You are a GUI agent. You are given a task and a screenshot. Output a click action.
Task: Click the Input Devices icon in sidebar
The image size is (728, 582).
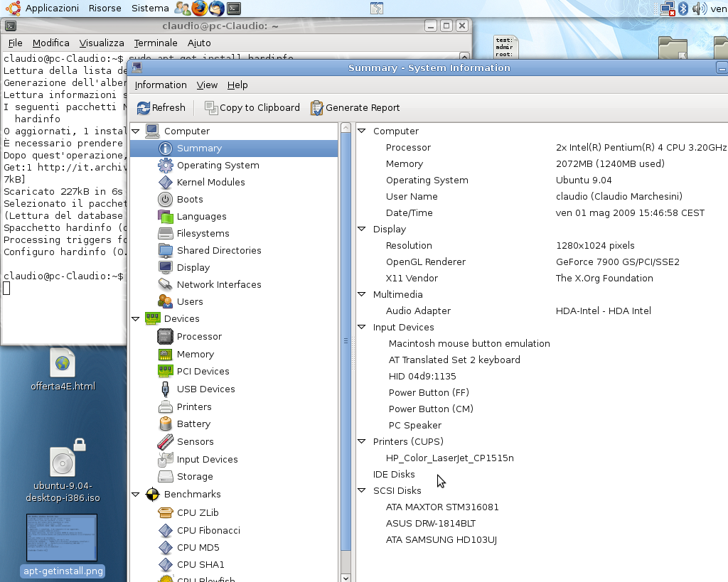tap(165, 460)
